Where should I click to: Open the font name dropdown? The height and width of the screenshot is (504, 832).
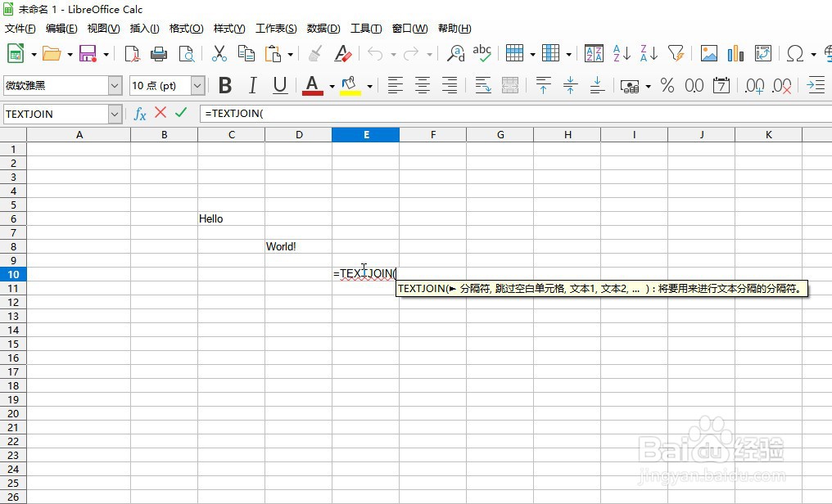(113, 85)
